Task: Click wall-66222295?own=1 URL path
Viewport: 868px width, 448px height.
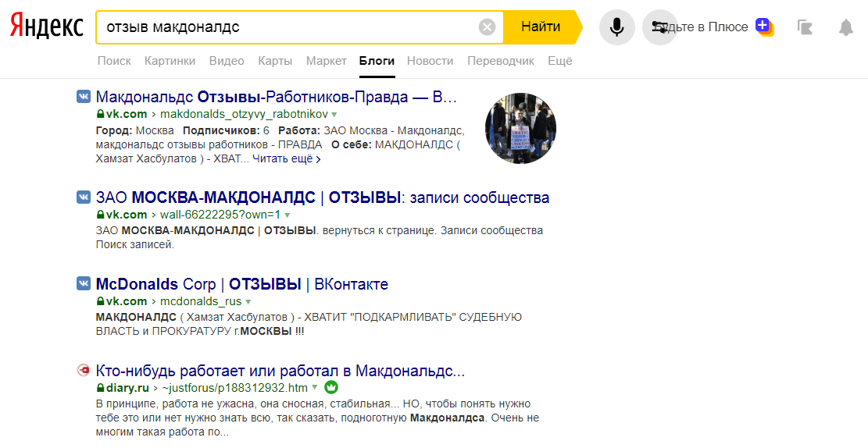Action: [220, 215]
